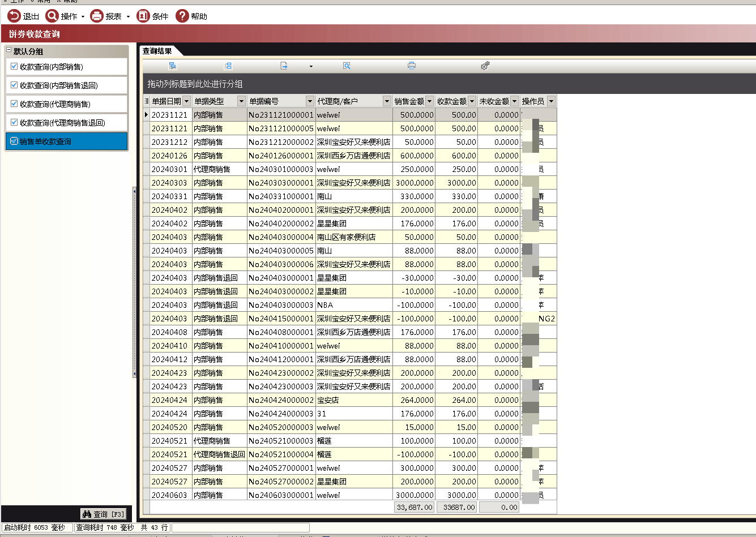Open the 帮助 help button
This screenshot has width=756, height=537.
[191, 16]
